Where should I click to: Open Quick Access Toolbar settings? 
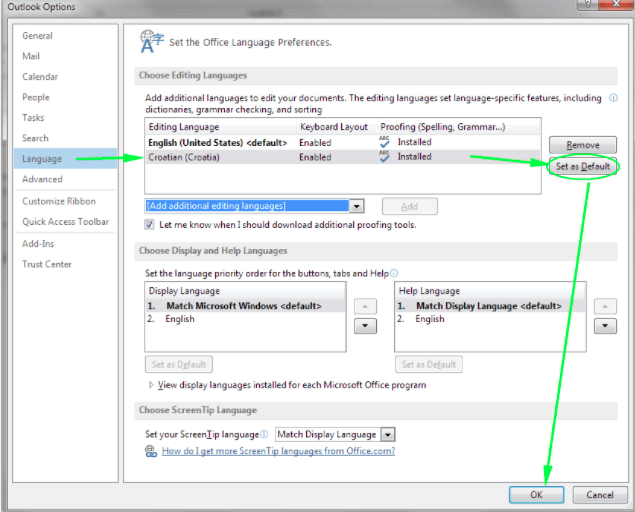(66, 222)
